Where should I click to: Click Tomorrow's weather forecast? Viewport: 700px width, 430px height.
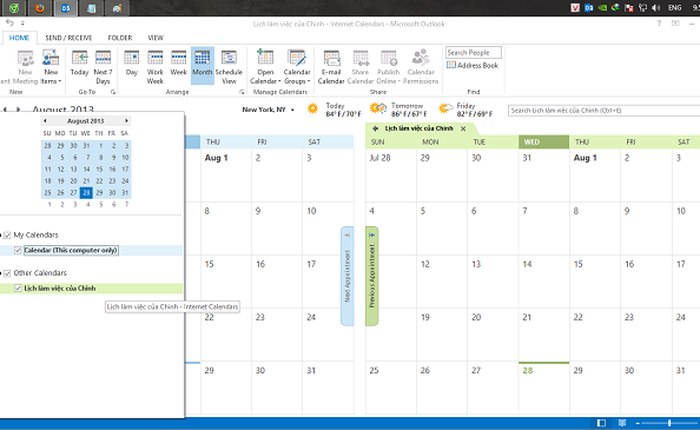pos(398,110)
